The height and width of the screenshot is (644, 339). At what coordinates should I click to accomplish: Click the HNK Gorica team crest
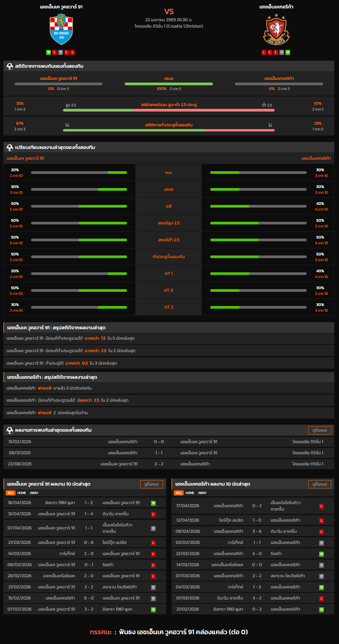click(276, 30)
